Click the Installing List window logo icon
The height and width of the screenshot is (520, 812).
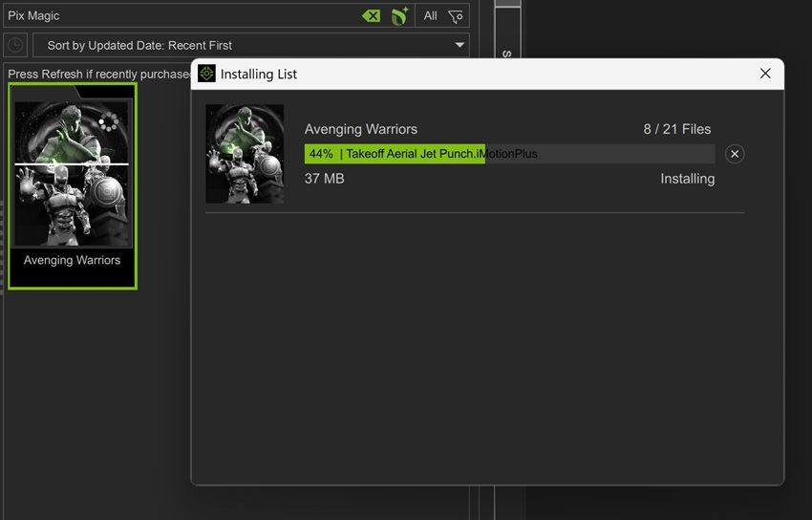[207, 74]
